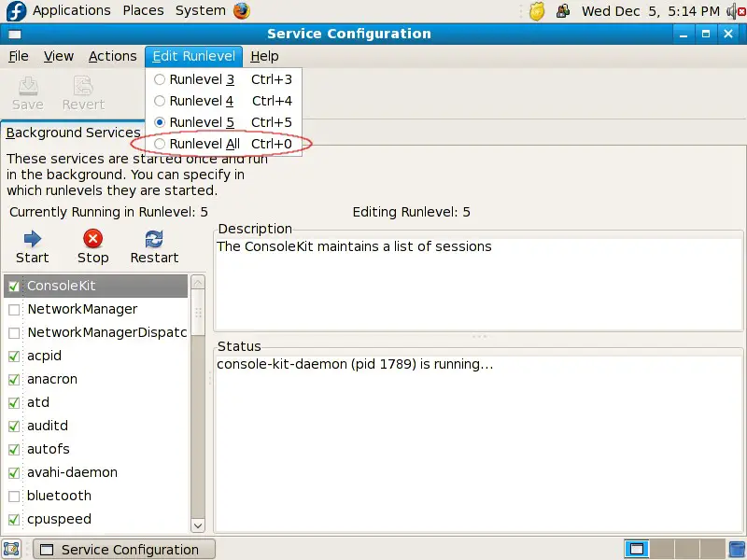Open the Applications menu

pyautogui.click(x=72, y=10)
